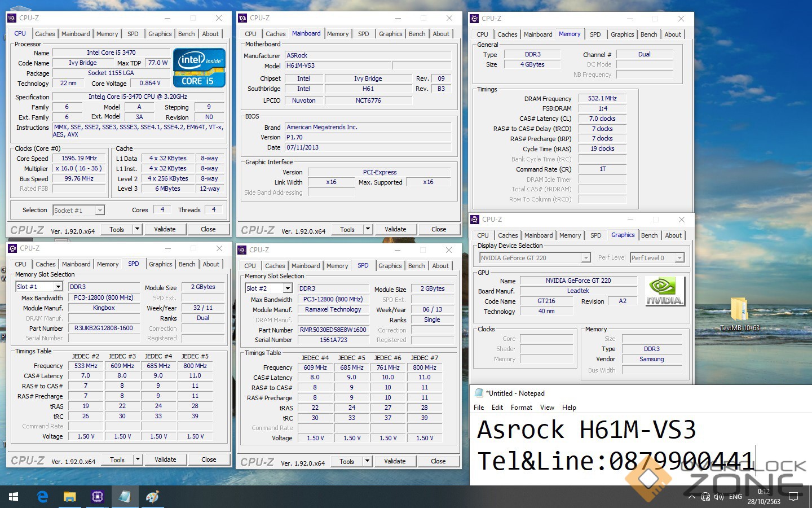Expand the NVIDIA GeForce GT 220 device dropdown
This screenshot has width=812, height=508.
point(586,258)
